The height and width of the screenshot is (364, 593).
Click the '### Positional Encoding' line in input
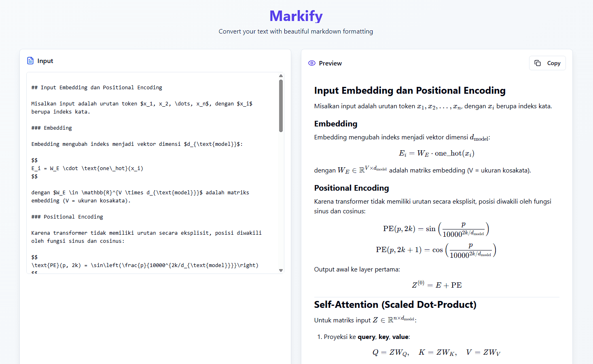pyautogui.click(x=67, y=217)
